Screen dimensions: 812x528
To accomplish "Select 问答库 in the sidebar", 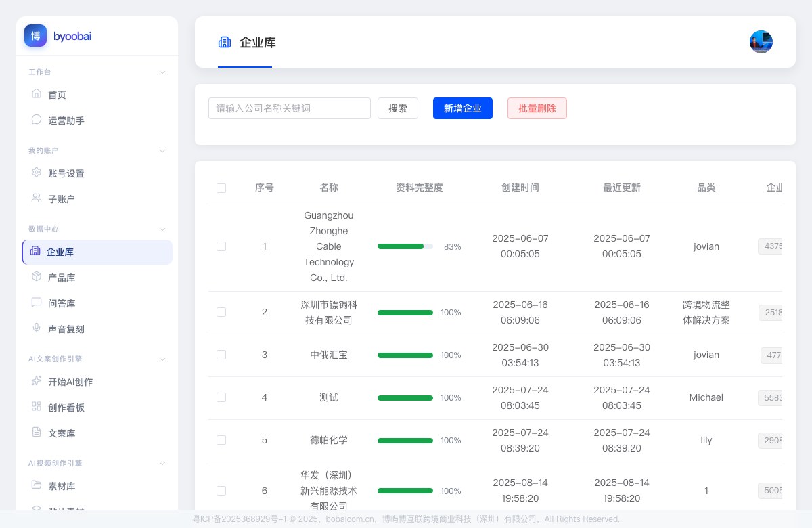I will (97, 303).
